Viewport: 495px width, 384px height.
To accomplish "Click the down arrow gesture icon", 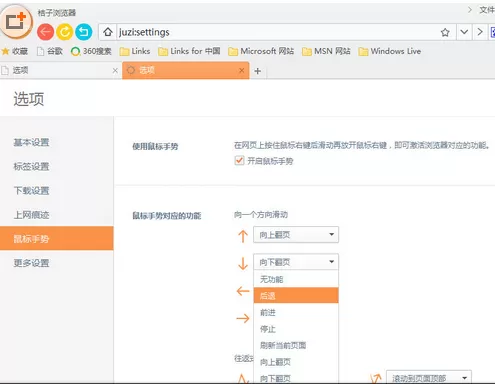I will click(x=243, y=263).
